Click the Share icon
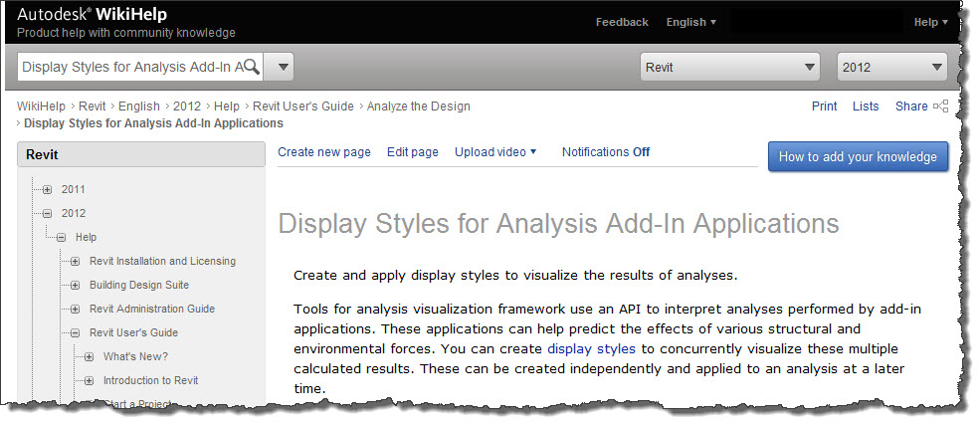 coord(940,106)
